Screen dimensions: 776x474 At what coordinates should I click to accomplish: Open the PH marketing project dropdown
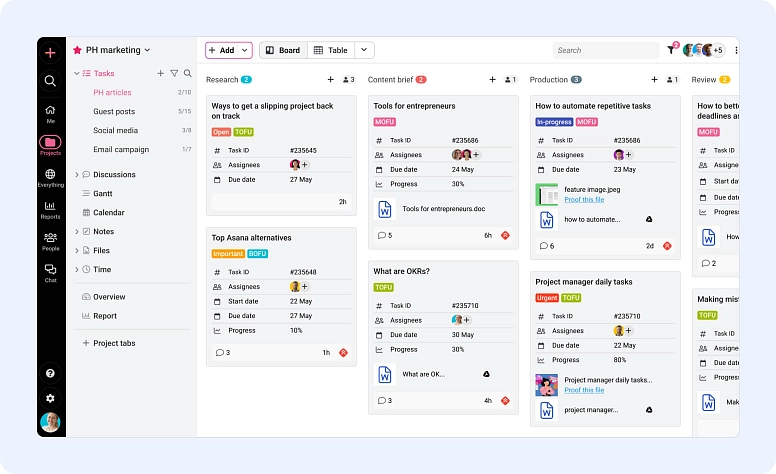tap(147, 50)
